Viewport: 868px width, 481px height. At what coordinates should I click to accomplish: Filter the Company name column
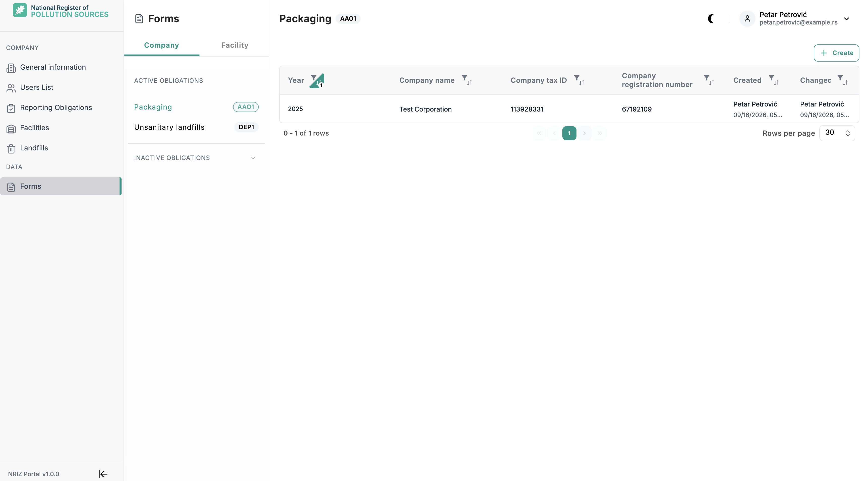pyautogui.click(x=464, y=78)
